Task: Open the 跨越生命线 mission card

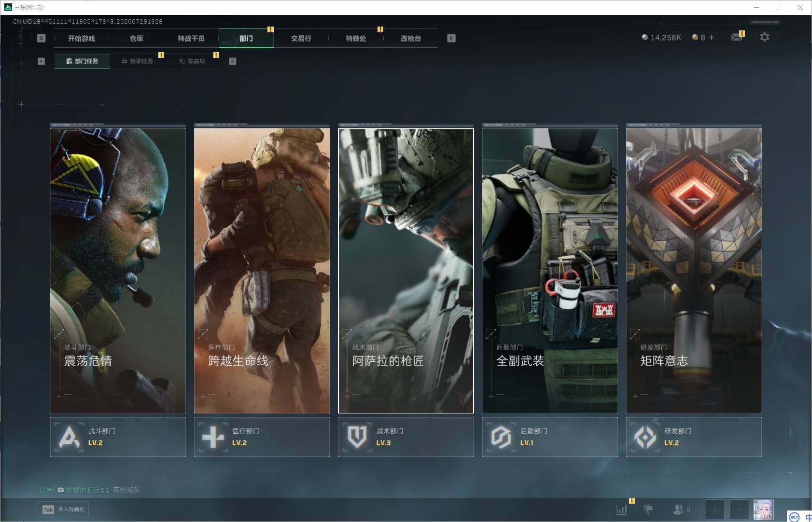Action: click(x=262, y=270)
